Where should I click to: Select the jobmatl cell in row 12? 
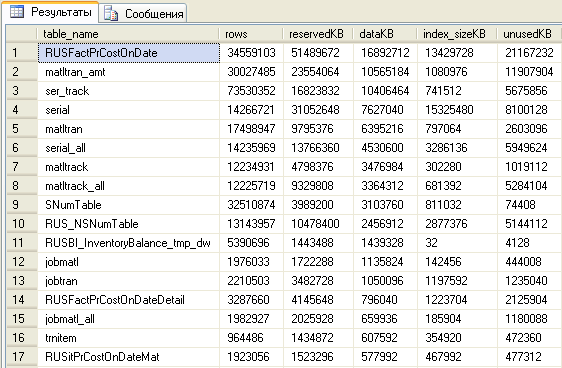point(129,262)
